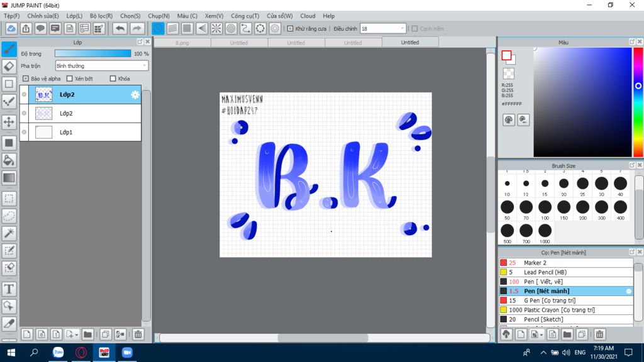Screen dimensions: 644x362
Task: Choose the Select Pen tool
Action: (x=9, y=250)
